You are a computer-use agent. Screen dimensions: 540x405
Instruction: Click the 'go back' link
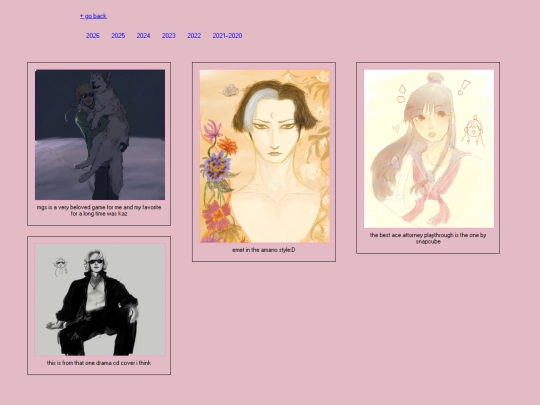(x=93, y=16)
